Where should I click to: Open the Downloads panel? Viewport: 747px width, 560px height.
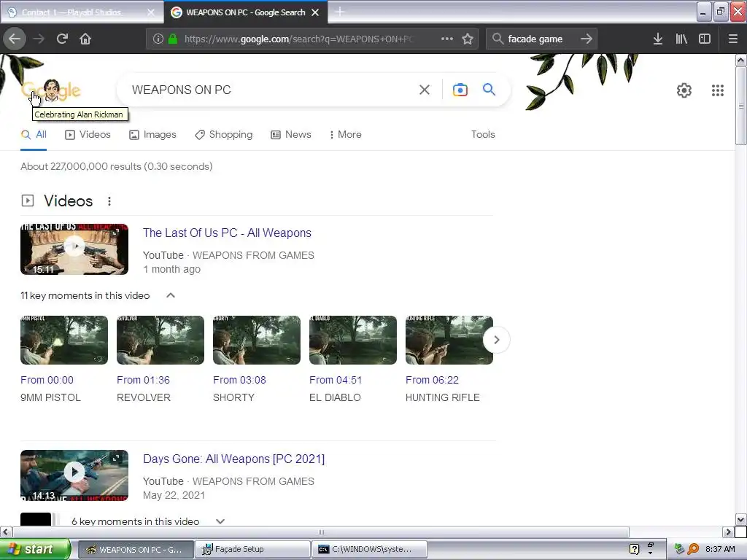pos(658,39)
